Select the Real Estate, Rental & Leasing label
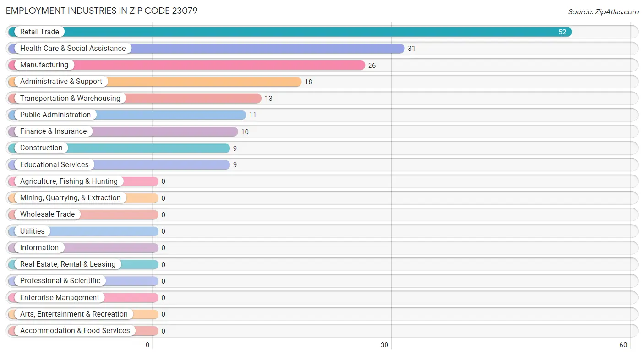 tap(68, 264)
